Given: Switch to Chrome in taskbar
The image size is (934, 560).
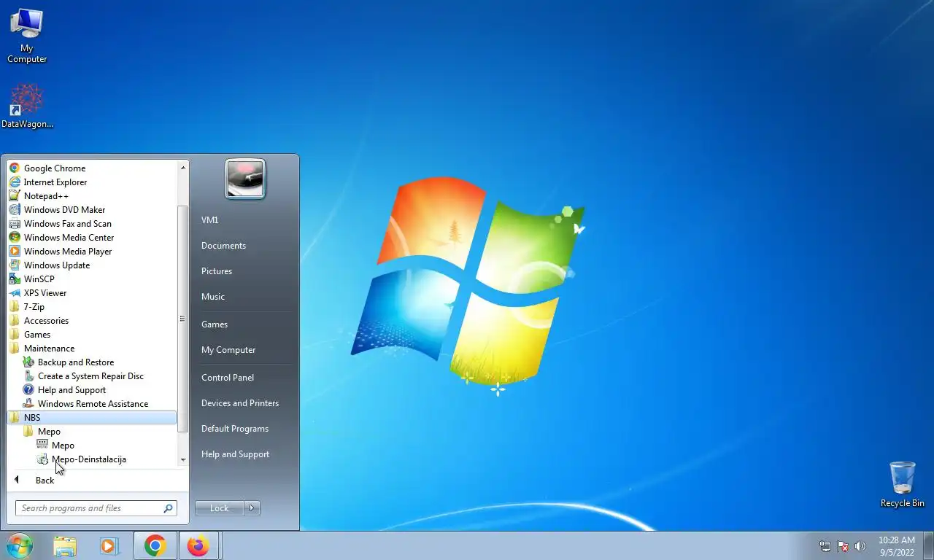Looking at the screenshot, I should coord(155,546).
